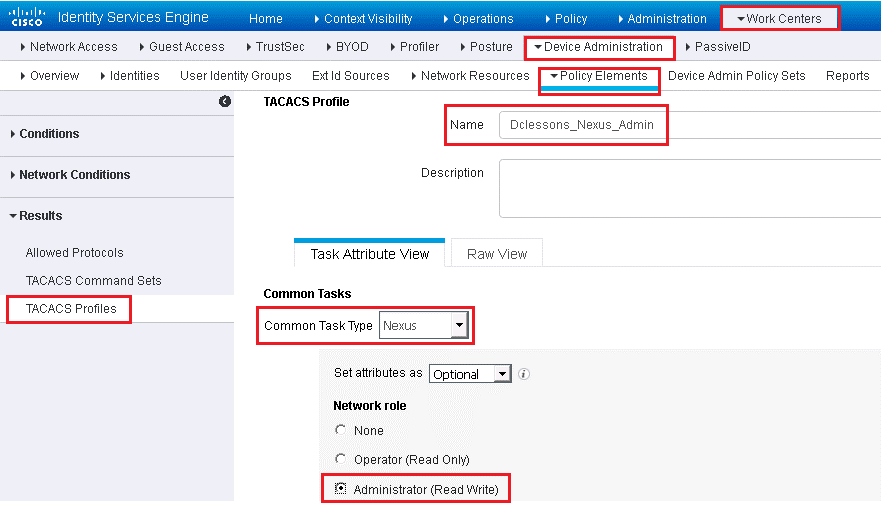This screenshot has width=887, height=511.
Task: Open Context Visibility menu
Action: tap(363, 19)
